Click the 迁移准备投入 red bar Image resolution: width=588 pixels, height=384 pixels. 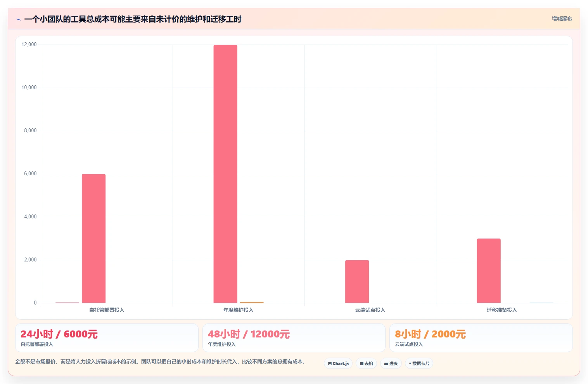coord(489,271)
